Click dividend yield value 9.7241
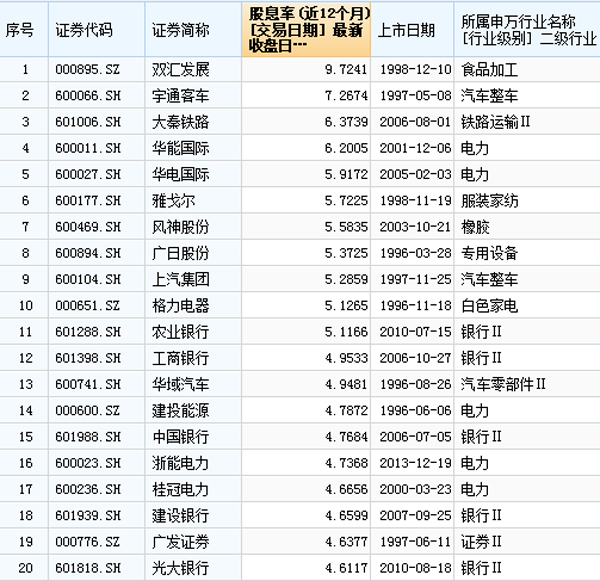The image size is (600, 581). click(345, 71)
